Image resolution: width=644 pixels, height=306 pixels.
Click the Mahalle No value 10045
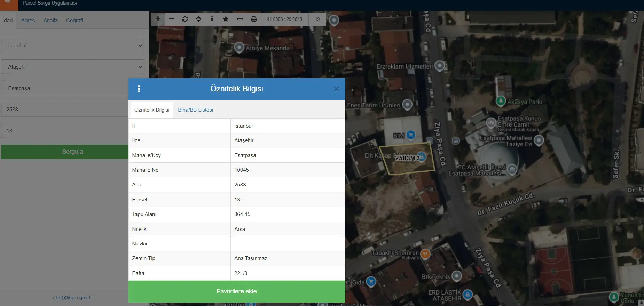[242, 170]
